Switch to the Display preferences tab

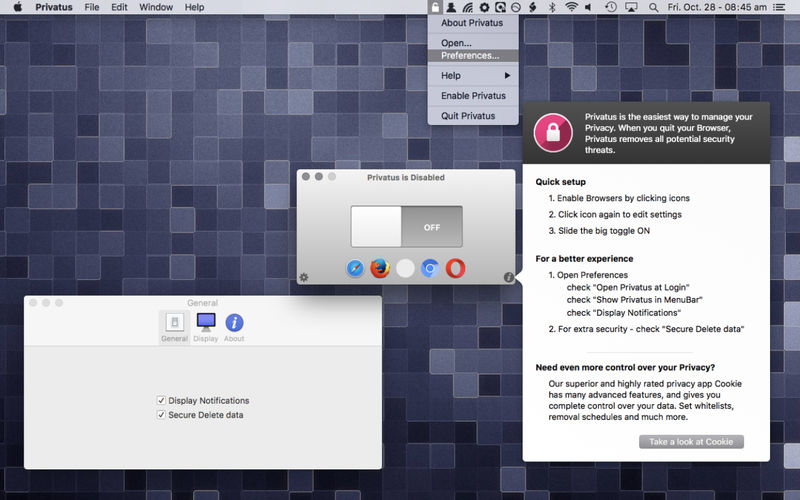(206, 327)
